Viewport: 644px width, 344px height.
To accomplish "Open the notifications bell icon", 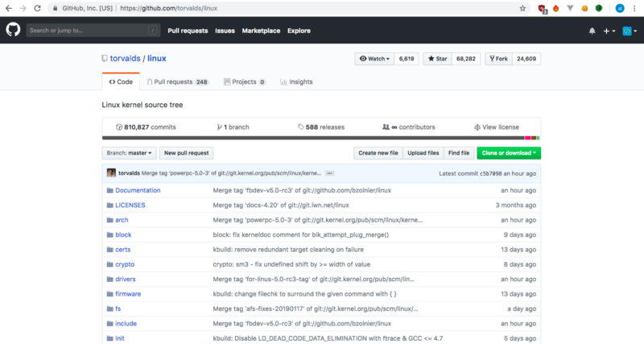I will click(x=592, y=31).
